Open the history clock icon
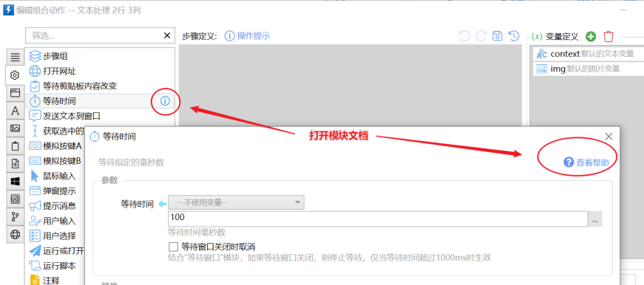The width and height of the screenshot is (644, 285). point(514,36)
